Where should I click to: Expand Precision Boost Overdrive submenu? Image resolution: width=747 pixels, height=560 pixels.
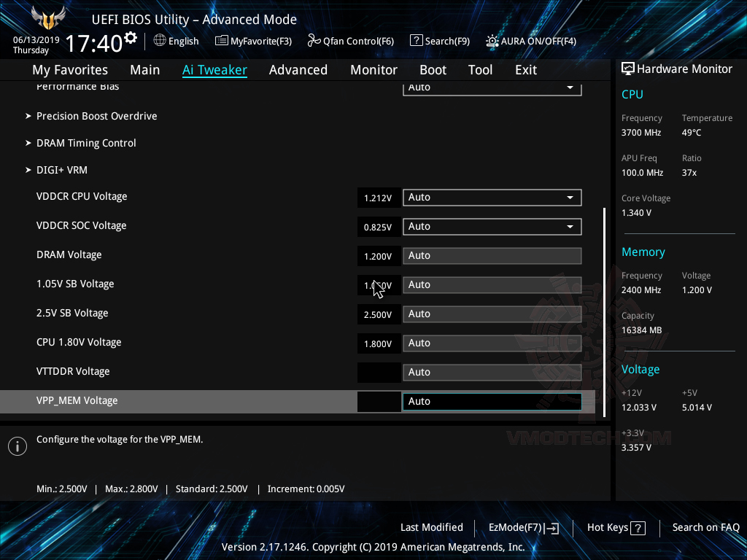[97, 116]
